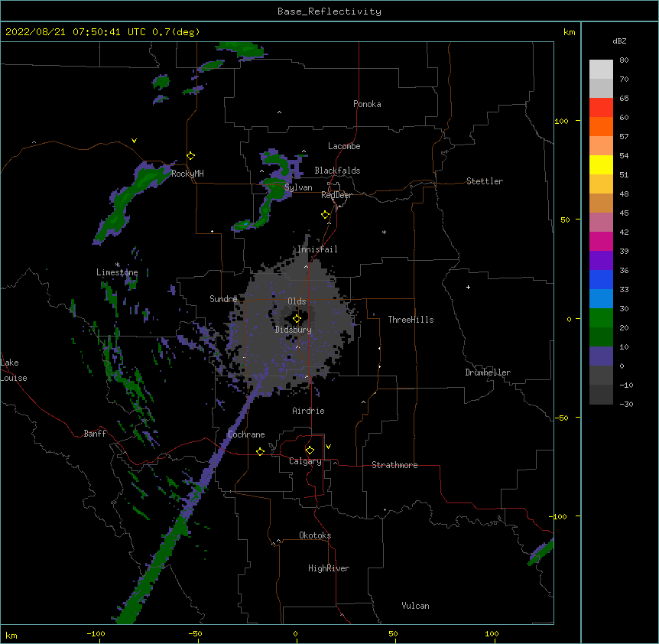The image size is (659, 644).
Task: Click the Lacombe city label
Action: [x=344, y=146]
